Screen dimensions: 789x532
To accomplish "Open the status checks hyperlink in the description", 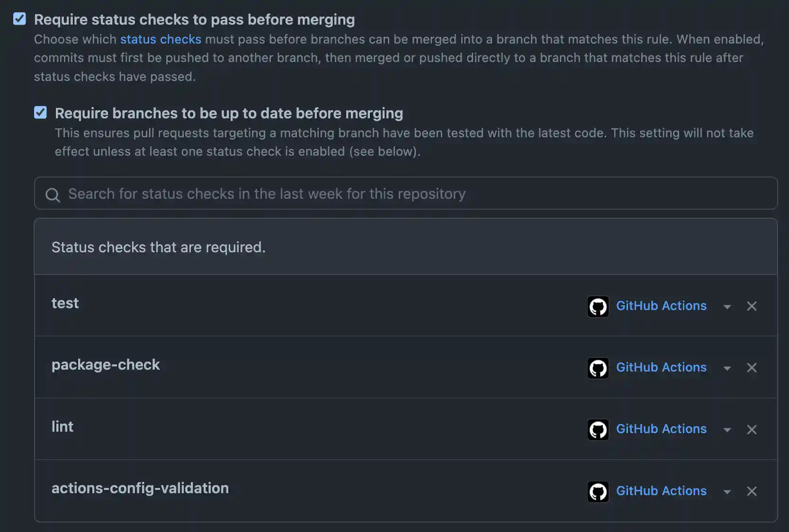I will coord(161,39).
